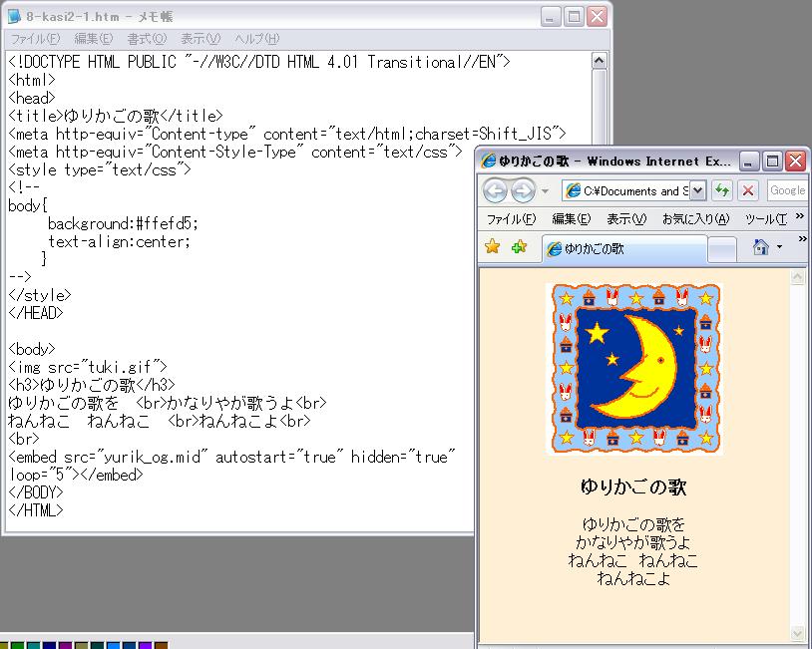Click the <title>ゆりかごの歌</title> line in Notepad

pos(116,116)
